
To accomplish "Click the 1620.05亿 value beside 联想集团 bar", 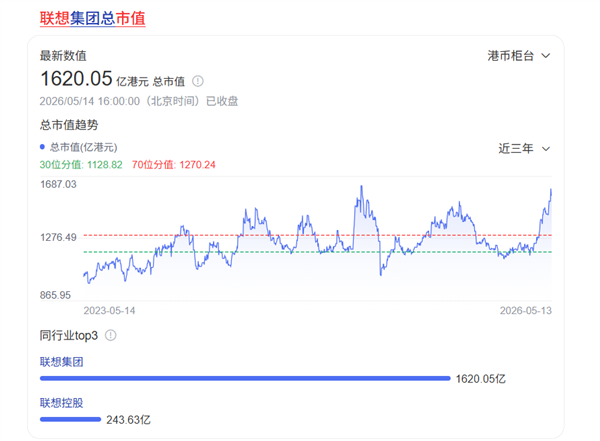I will point(481,379).
